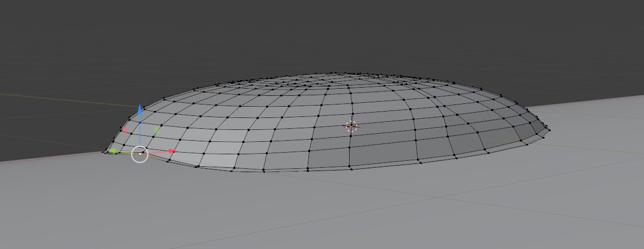This screenshot has height=249, width=644.
Task: Select the green Y-axis arrow handle
Action: point(113,150)
